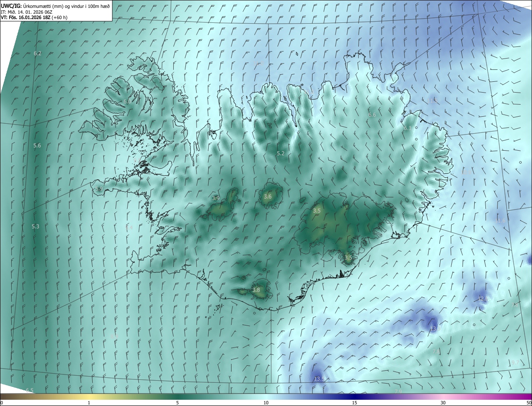Click the 13.3 value in blue patch

click(435, 329)
